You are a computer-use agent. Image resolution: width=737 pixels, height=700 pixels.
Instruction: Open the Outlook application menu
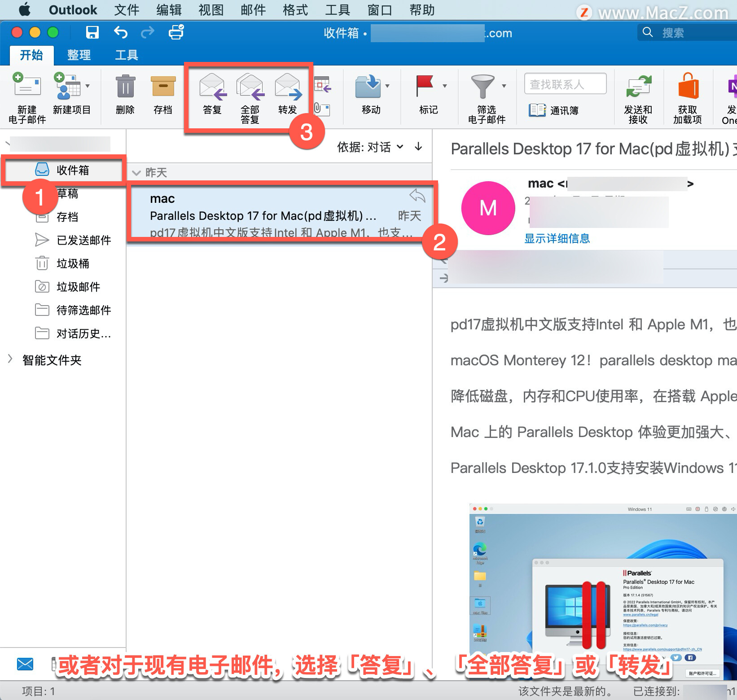73,10
